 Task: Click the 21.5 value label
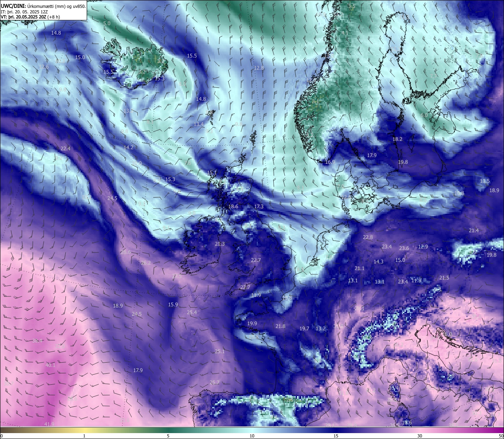point(444,278)
